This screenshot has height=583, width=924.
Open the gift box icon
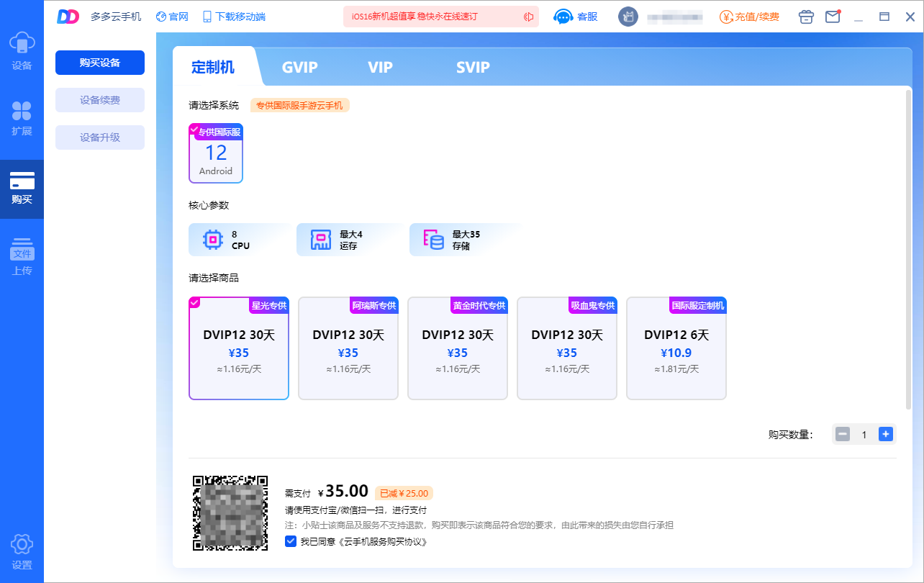(807, 17)
